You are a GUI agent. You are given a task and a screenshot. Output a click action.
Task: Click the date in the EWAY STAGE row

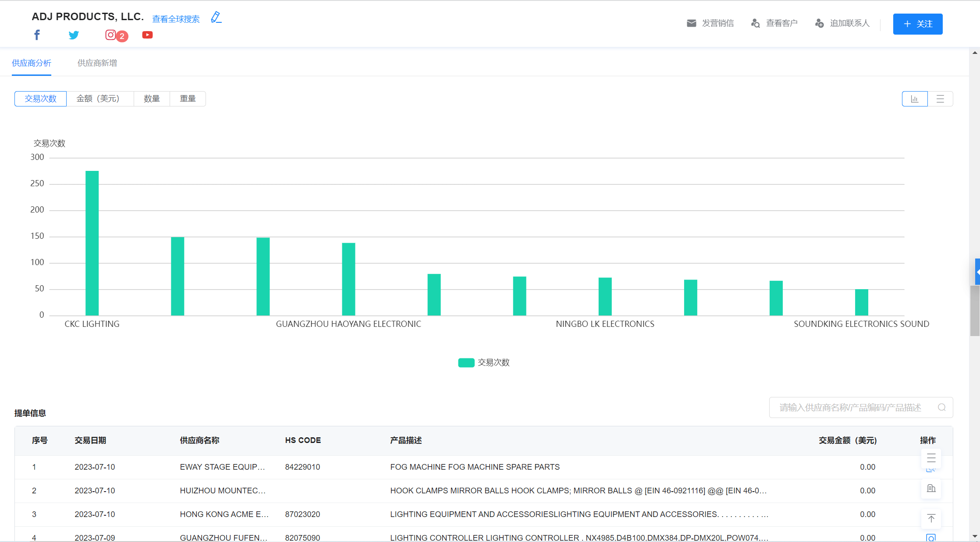95,467
